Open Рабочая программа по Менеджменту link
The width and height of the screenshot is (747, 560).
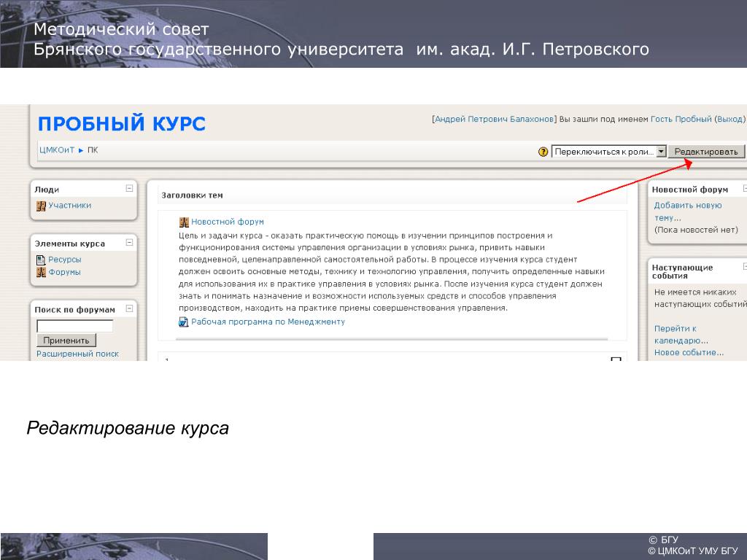coord(268,322)
